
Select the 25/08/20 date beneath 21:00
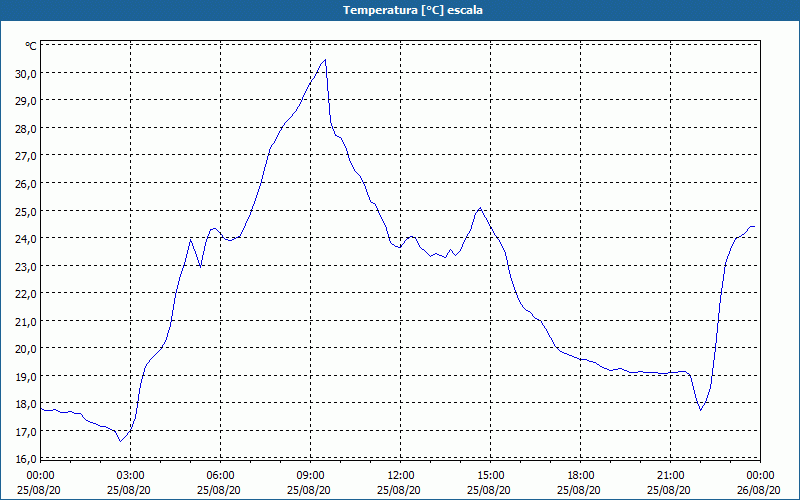click(x=669, y=490)
